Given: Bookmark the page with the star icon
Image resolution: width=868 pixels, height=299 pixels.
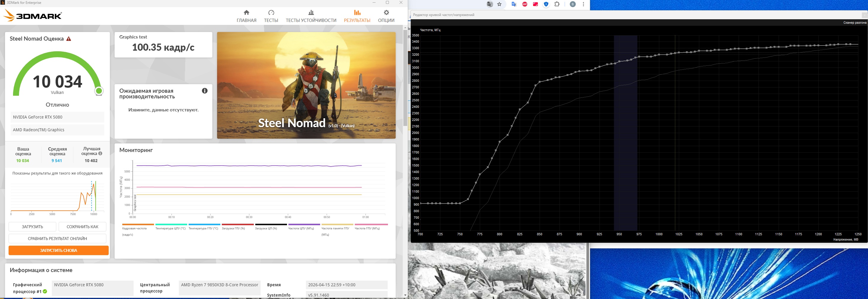Looking at the screenshot, I should (x=499, y=4).
